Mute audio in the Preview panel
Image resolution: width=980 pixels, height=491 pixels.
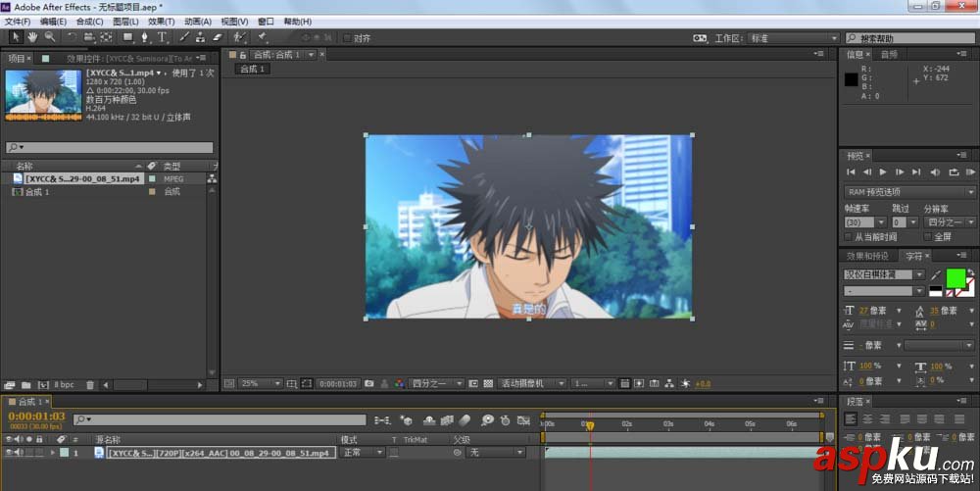point(935,172)
